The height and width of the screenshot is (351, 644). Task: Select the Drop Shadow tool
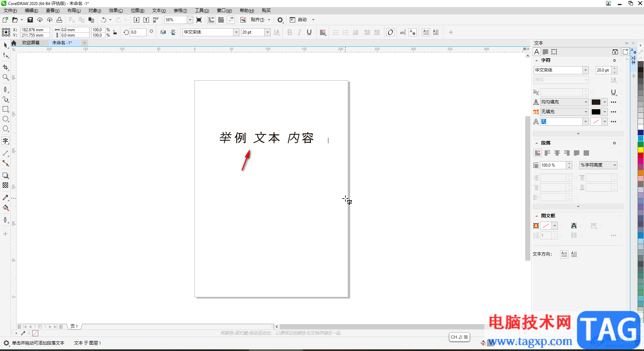5,175
